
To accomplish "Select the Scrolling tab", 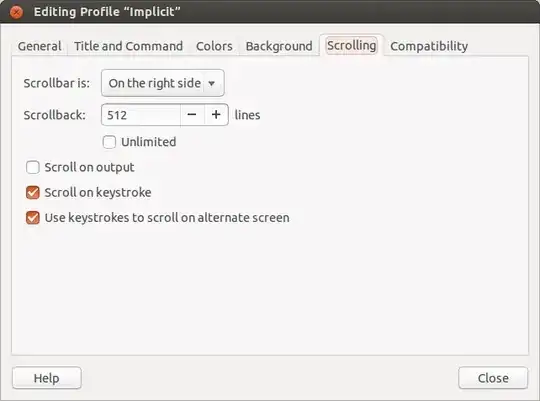I will 352,45.
